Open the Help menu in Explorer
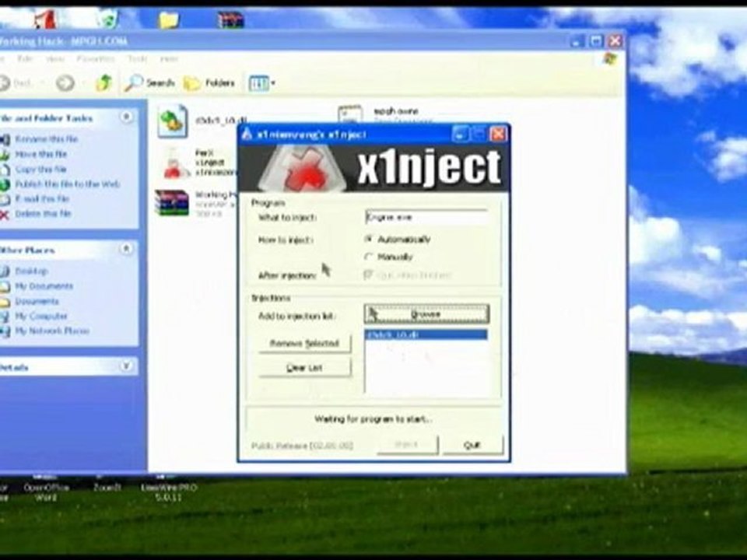 (x=169, y=59)
